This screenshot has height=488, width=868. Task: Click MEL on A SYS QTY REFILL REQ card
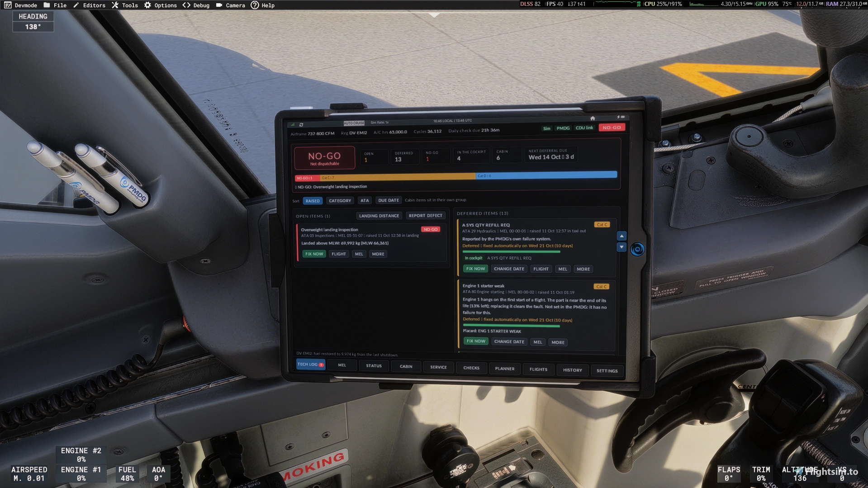[563, 269]
